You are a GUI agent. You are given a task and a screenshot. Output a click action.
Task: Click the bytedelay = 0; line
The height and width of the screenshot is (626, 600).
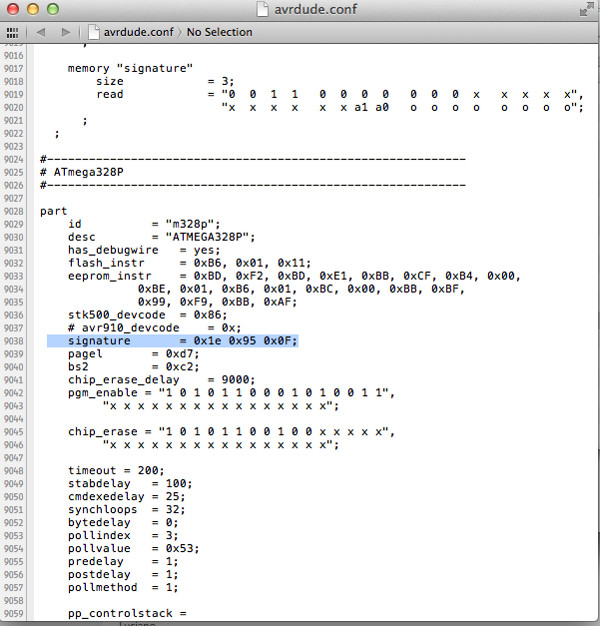tap(123, 523)
